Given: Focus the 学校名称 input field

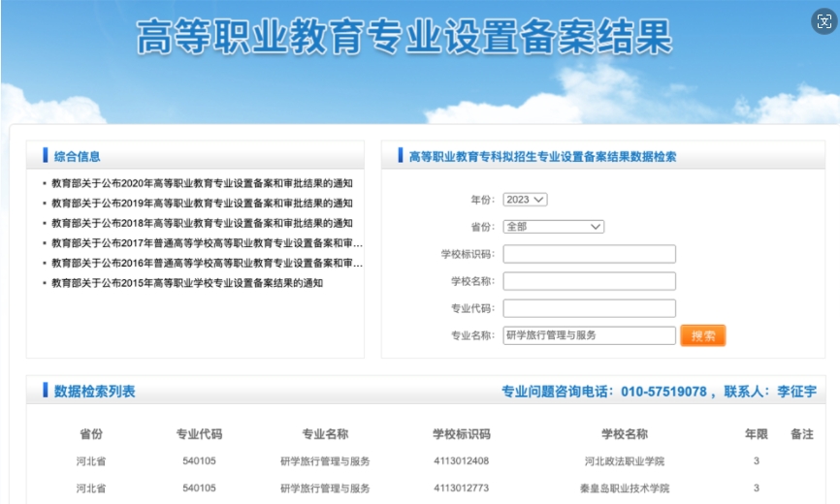Looking at the screenshot, I should [x=590, y=281].
